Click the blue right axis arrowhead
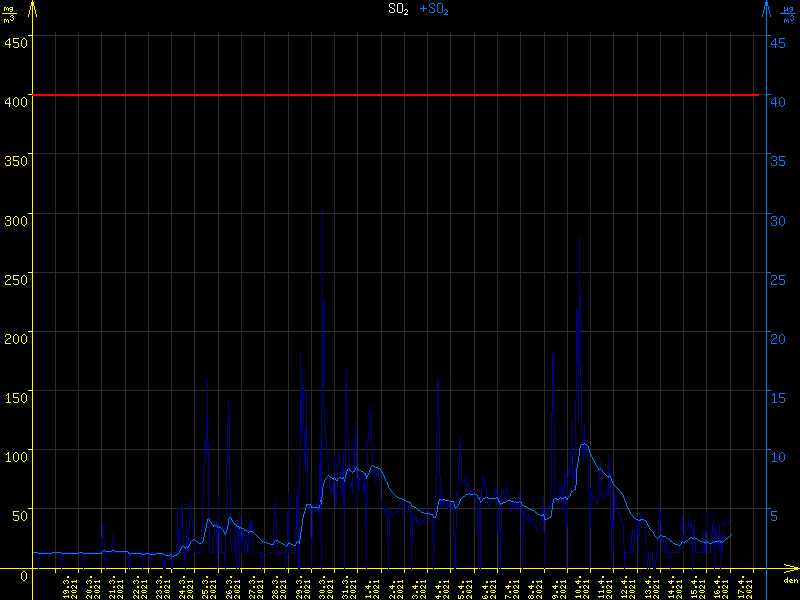The height and width of the screenshot is (600, 800). pos(766,7)
